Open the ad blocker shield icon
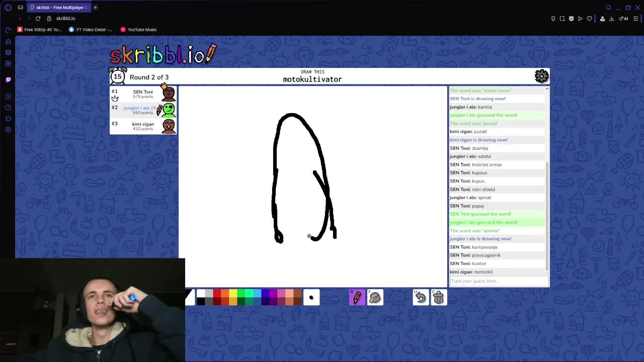The image size is (644, 362). coord(571,19)
